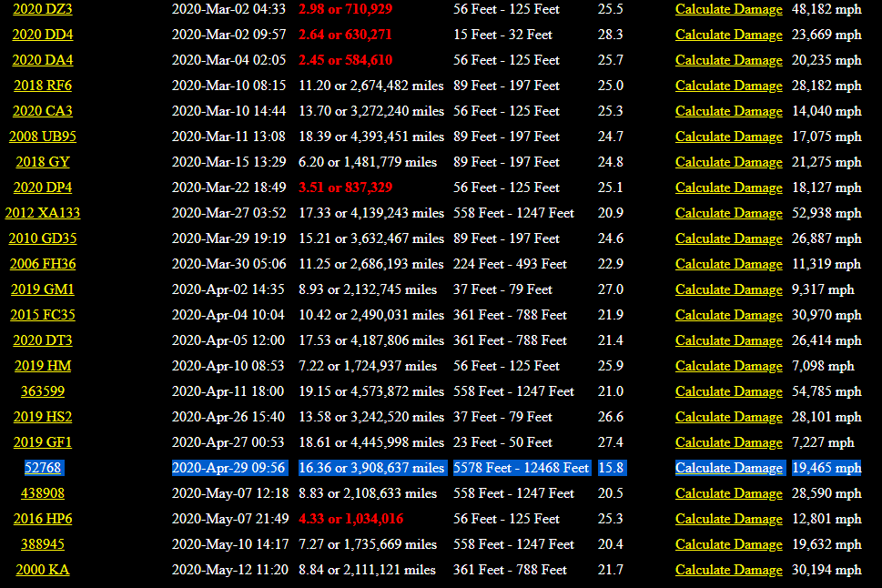Calculate Damage for 2019 GM1 row

728,289
